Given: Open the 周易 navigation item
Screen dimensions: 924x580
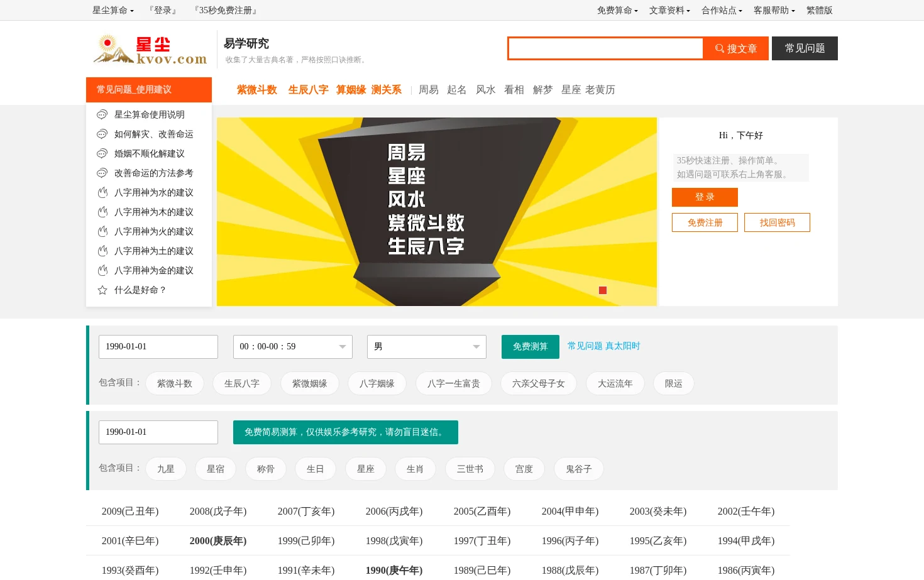Looking at the screenshot, I should coord(429,90).
